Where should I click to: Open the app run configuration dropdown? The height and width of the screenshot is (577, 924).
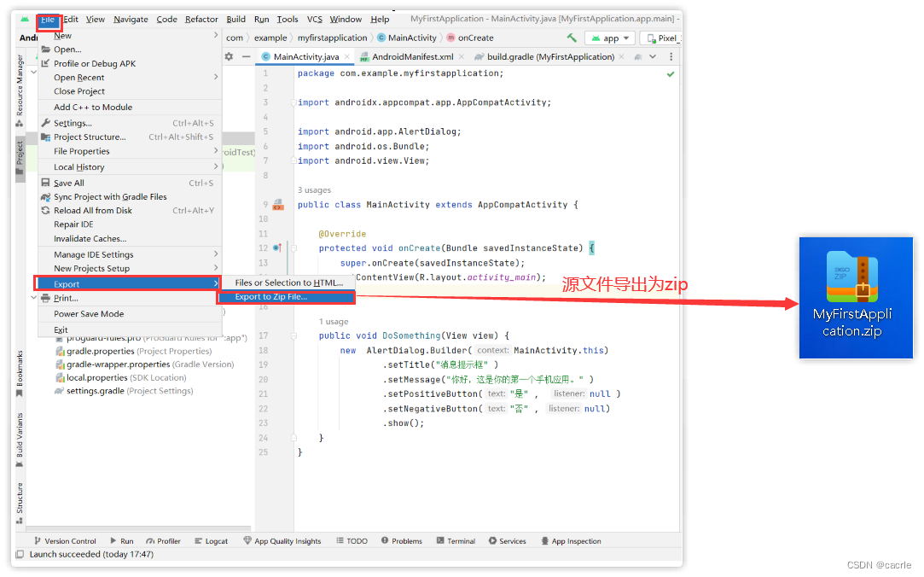click(611, 38)
